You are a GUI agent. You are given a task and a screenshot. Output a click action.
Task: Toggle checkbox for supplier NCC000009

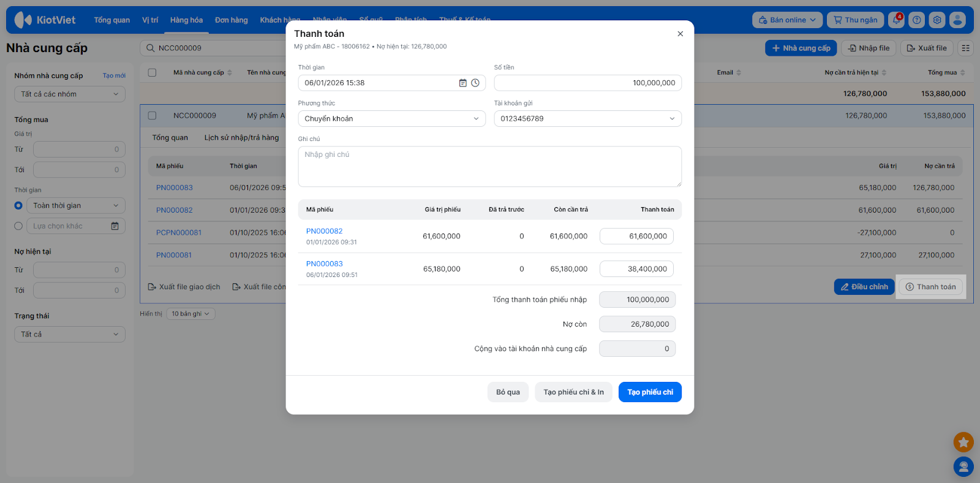tap(153, 115)
